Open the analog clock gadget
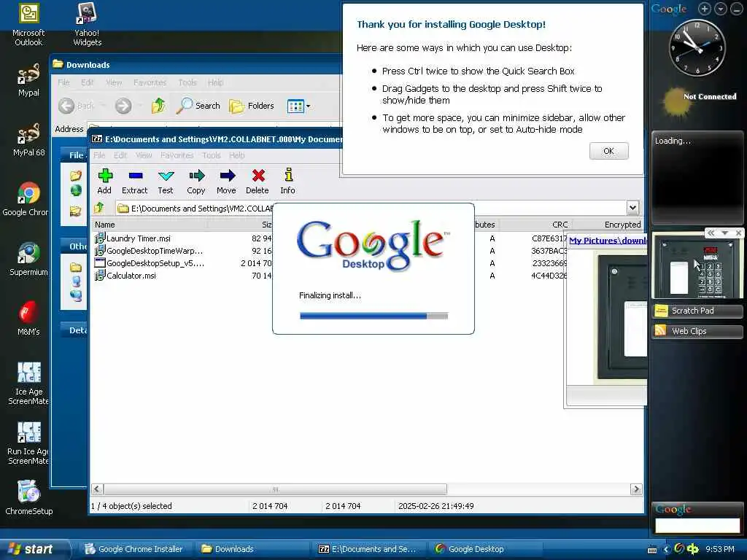The width and height of the screenshot is (747, 560). [x=697, y=47]
